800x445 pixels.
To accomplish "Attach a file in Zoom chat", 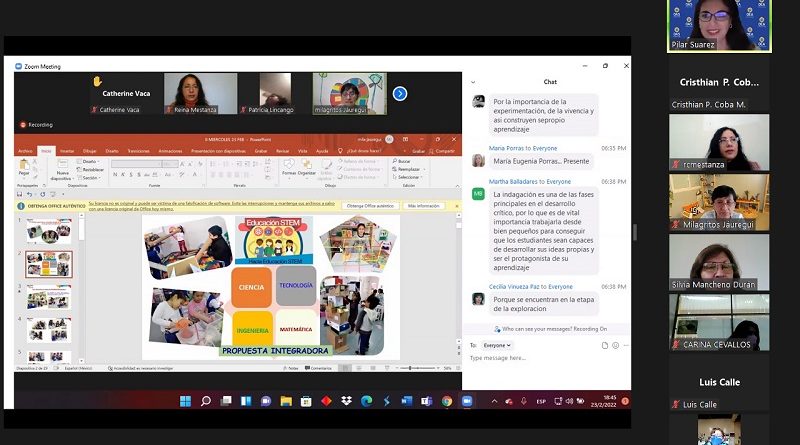I will point(605,345).
